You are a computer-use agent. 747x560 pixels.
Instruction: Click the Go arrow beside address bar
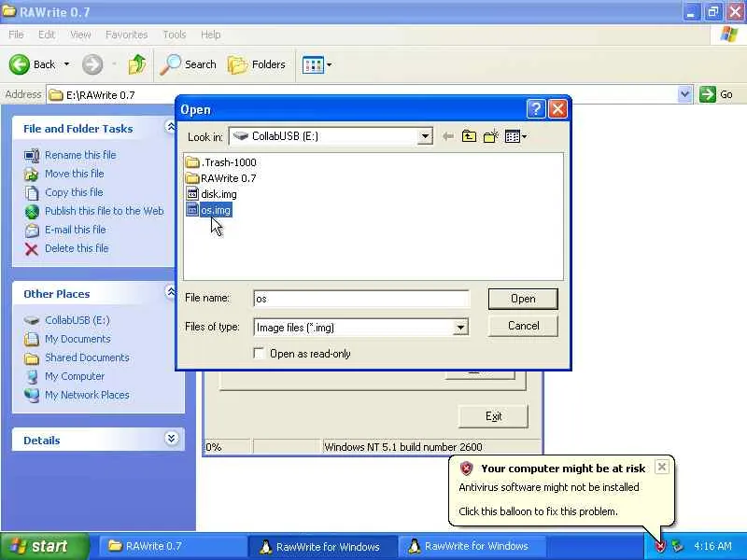[708, 94]
